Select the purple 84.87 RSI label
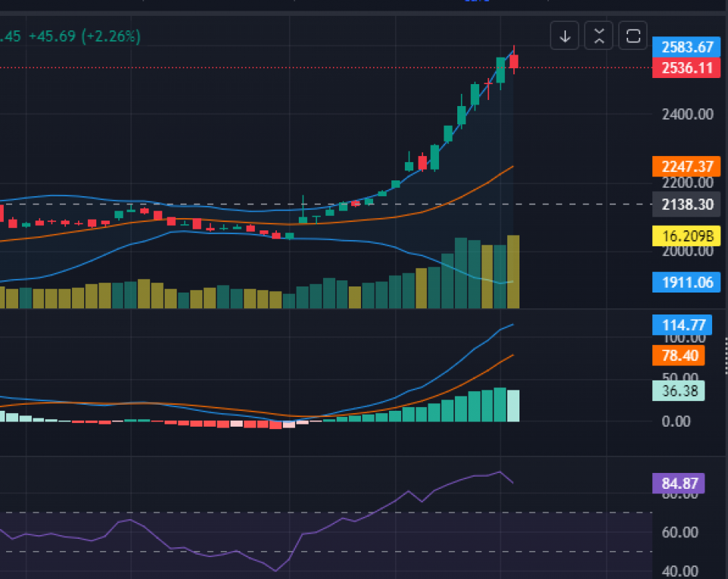Screen dimensions: 728x579 click(678, 484)
